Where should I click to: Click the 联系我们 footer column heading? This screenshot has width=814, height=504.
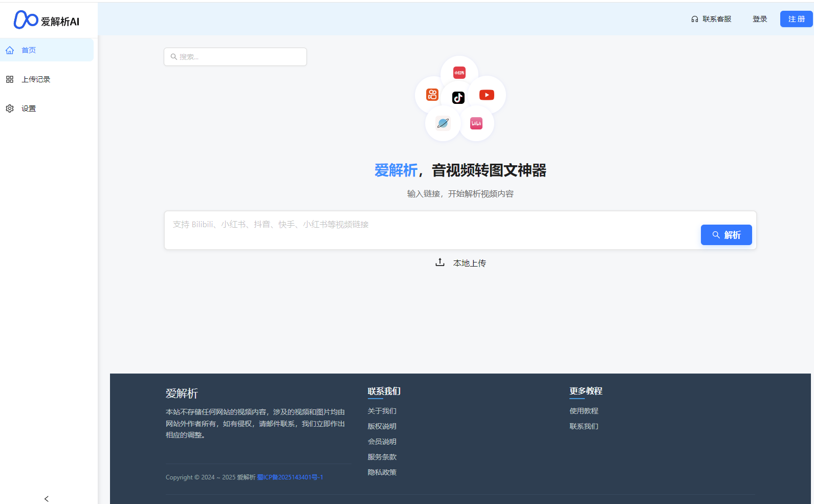(x=384, y=391)
